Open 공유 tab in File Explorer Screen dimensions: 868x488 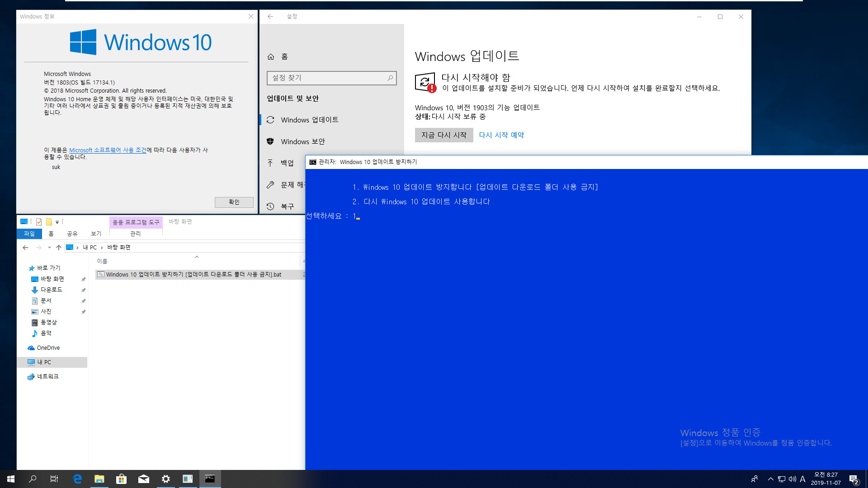tap(72, 234)
